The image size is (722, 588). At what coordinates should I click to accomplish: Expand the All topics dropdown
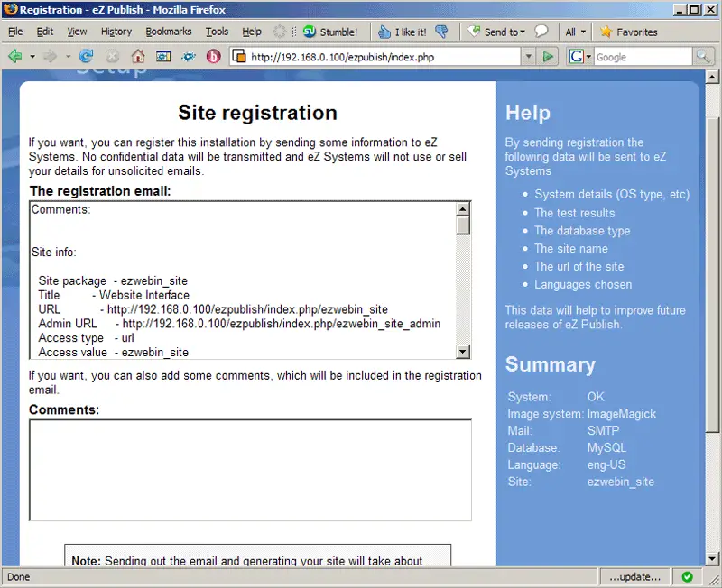[575, 32]
